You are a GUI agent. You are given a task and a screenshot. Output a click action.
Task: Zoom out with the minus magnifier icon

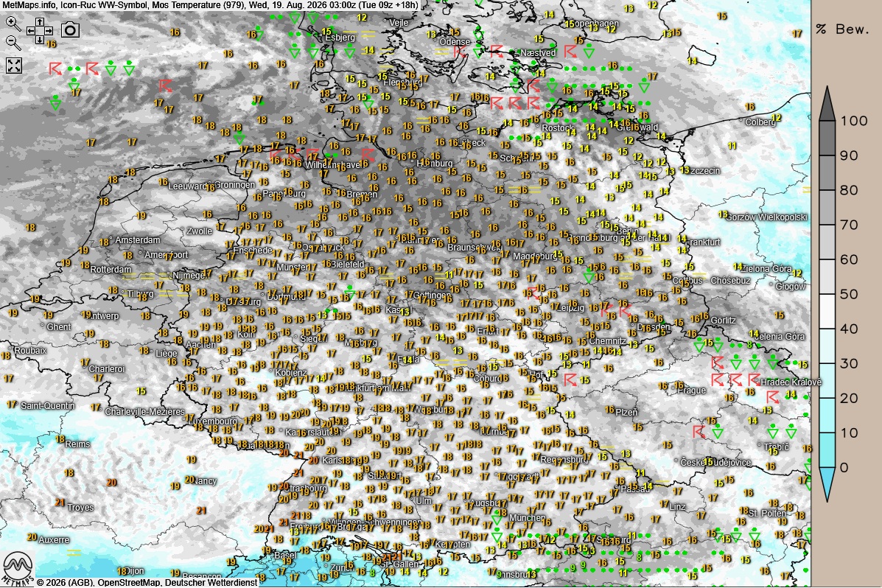(x=13, y=42)
